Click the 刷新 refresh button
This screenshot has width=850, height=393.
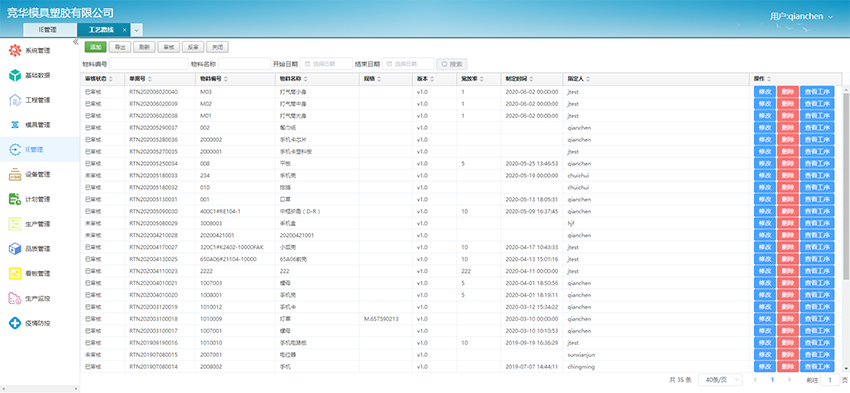(x=144, y=47)
